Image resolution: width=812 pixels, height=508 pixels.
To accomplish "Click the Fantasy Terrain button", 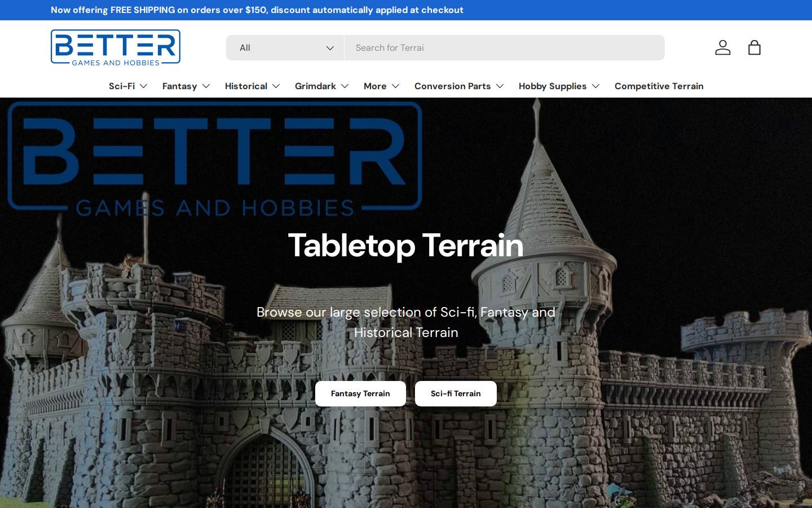I will (360, 393).
